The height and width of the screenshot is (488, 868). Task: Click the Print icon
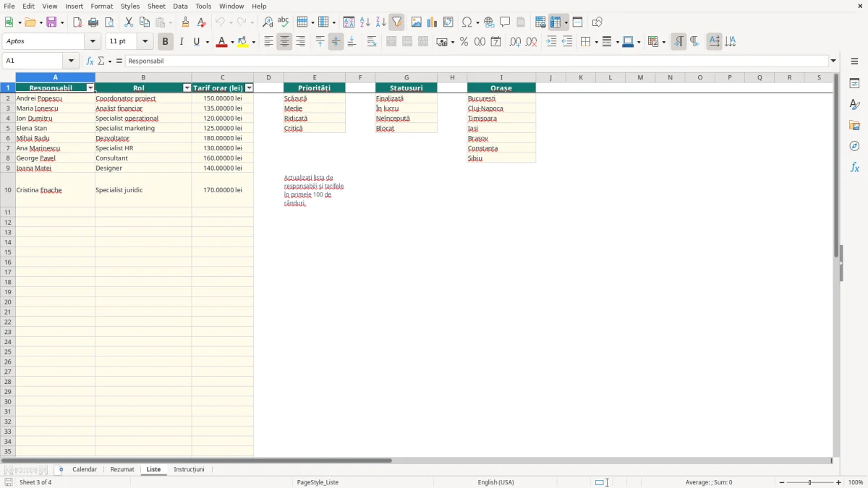(x=93, y=22)
